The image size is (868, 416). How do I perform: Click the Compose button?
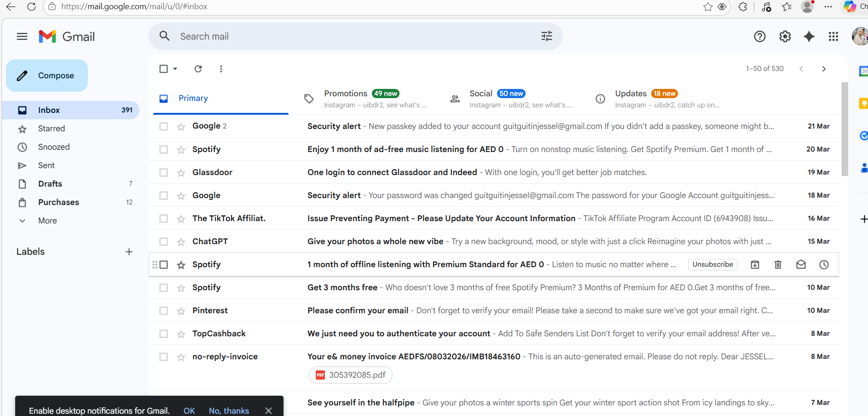(x=47, y=76)
